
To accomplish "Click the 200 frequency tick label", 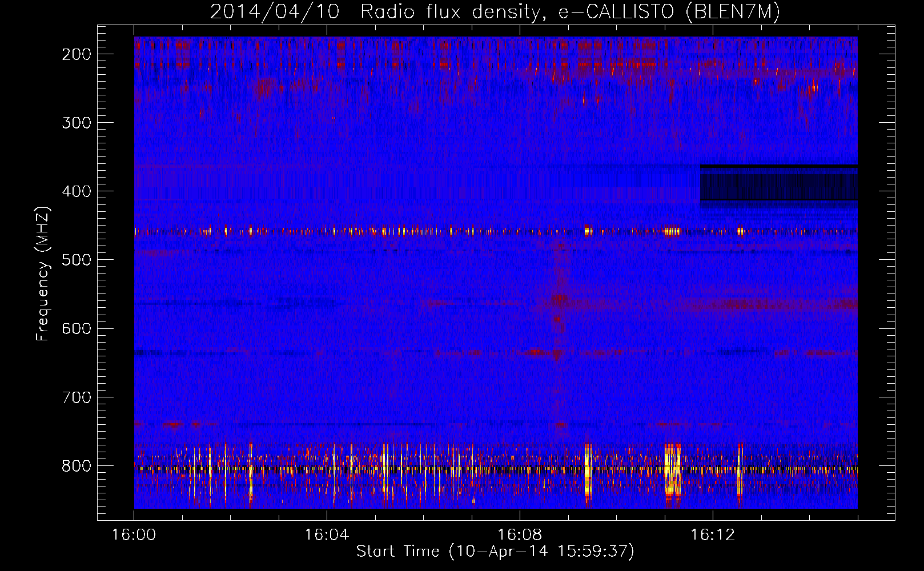I will tap(77, 54).
